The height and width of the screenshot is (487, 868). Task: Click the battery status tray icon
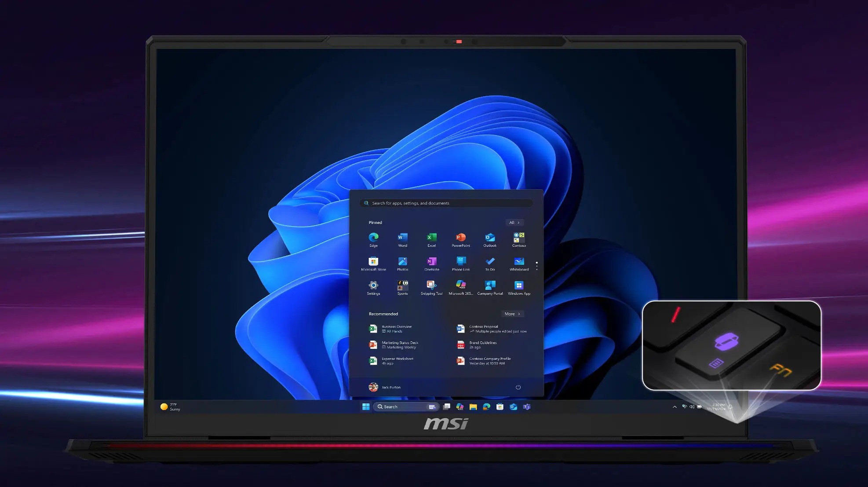[x=699, y=407]
